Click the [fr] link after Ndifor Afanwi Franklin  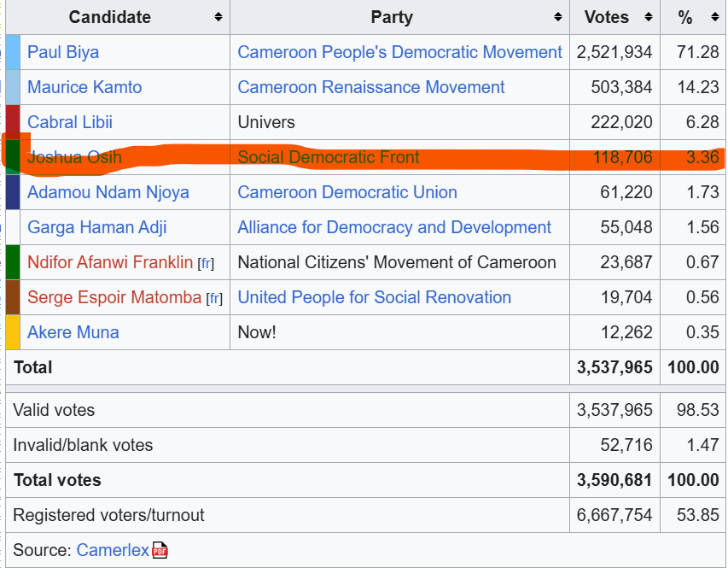tap(206, 263)
